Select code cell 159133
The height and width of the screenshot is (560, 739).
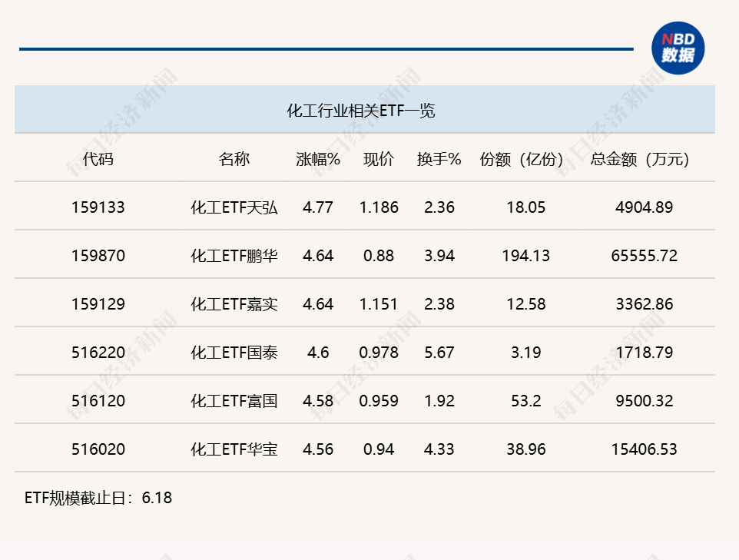pos(98,207)
